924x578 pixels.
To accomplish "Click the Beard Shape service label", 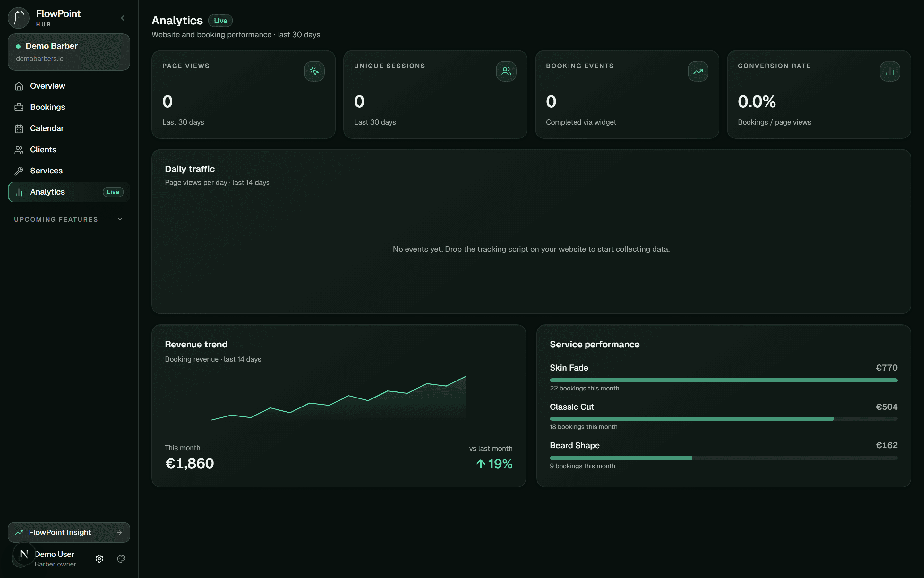I will 575,445.
